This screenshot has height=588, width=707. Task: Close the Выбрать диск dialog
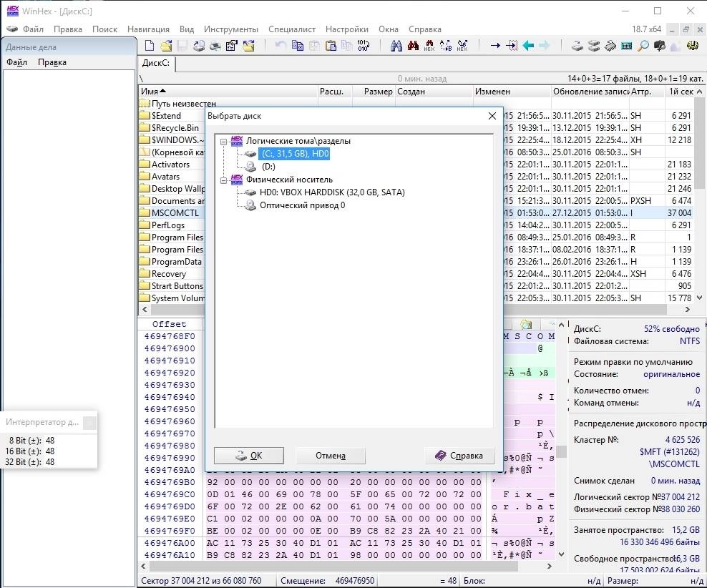492,117
